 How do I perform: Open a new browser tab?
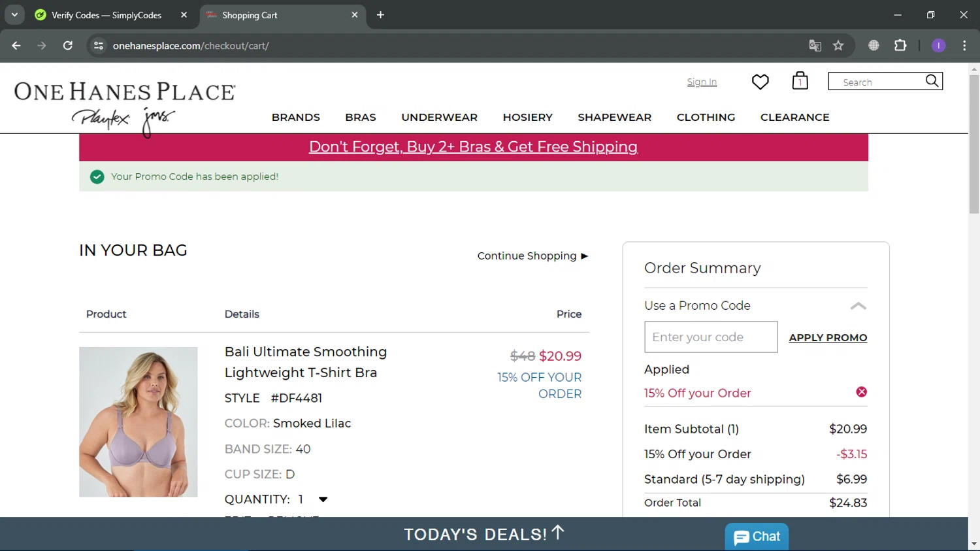pyautogui.click(x=380, y=15)
